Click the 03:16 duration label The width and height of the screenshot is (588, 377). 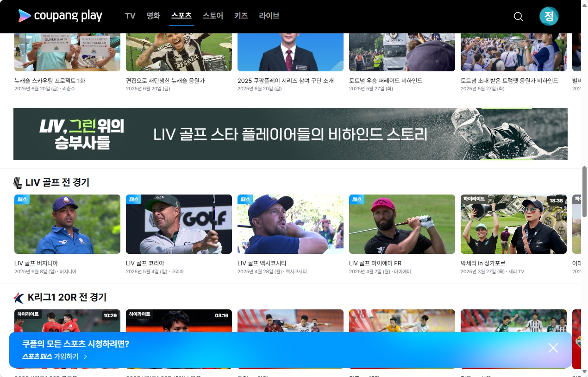(x=221, y=315)
